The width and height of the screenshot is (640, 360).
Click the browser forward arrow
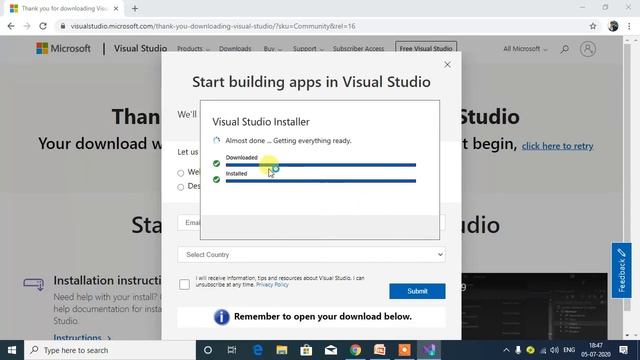pos(27,26)
